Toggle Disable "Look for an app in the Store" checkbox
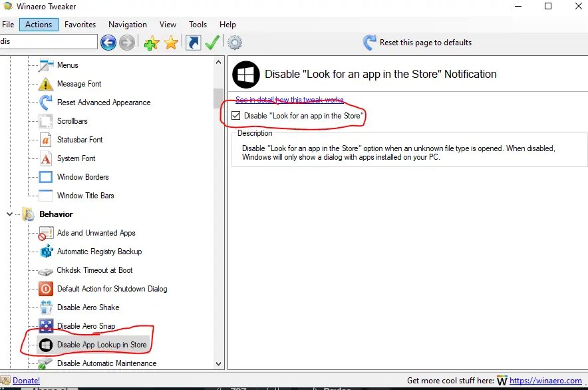Screen dimensions: 588x390 236,116
